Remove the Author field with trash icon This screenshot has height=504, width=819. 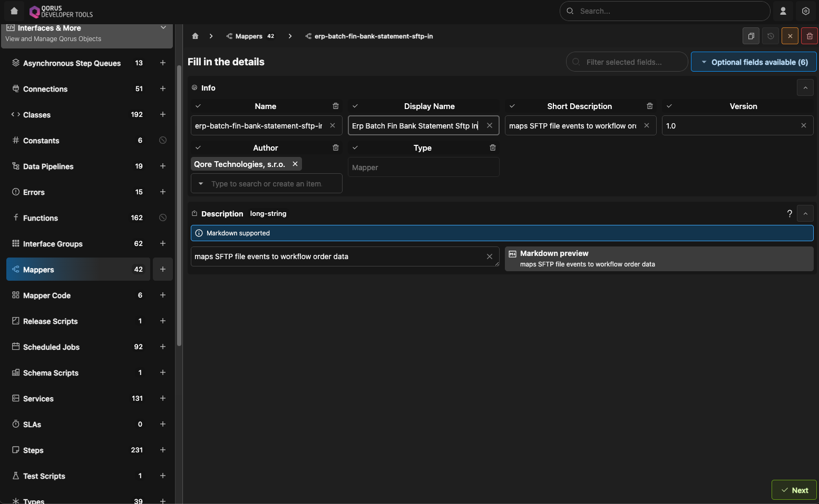(x=336, y=147)
